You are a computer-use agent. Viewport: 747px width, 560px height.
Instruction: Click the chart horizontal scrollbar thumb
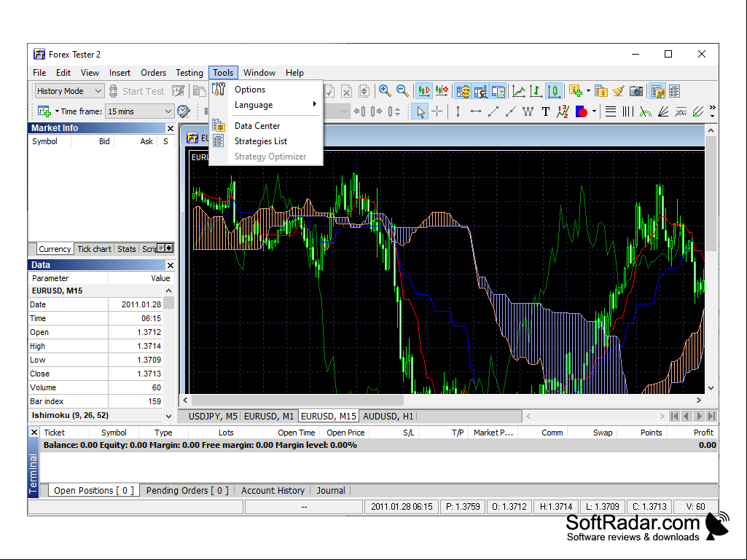click(297, 401)
